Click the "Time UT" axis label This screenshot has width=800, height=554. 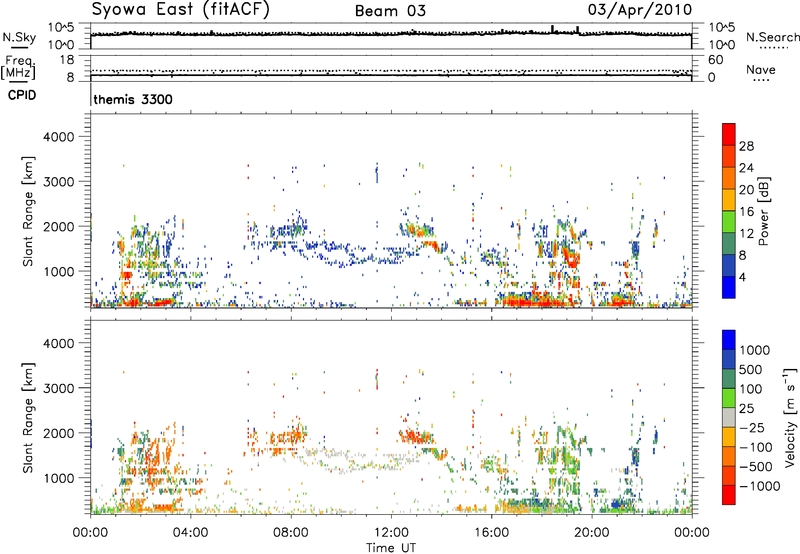[391, 548]
